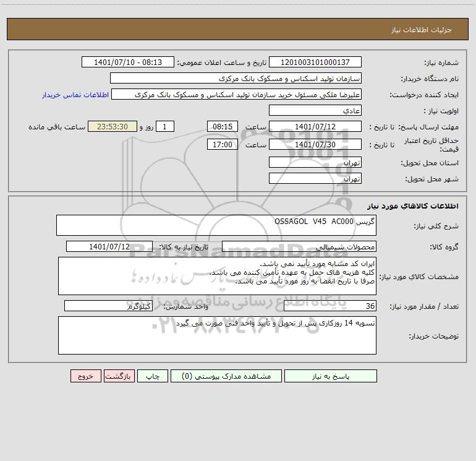
Task: Click the label 'شرح کلی نیاز:'
Action: [x=436, y=226]
